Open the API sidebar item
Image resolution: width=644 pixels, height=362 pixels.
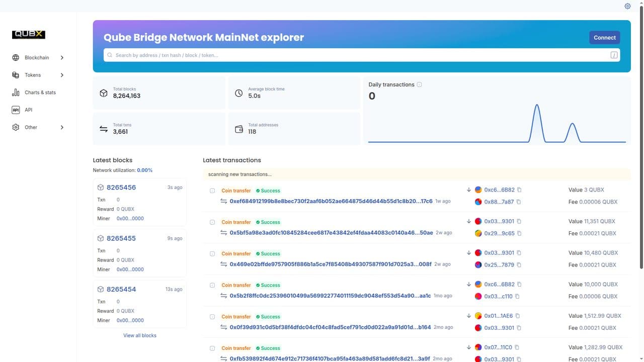tap(38, 110)
